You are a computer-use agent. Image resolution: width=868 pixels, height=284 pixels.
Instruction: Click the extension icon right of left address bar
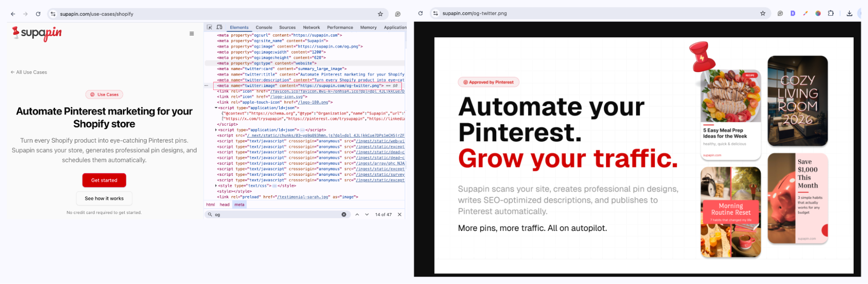coord(398,14)
